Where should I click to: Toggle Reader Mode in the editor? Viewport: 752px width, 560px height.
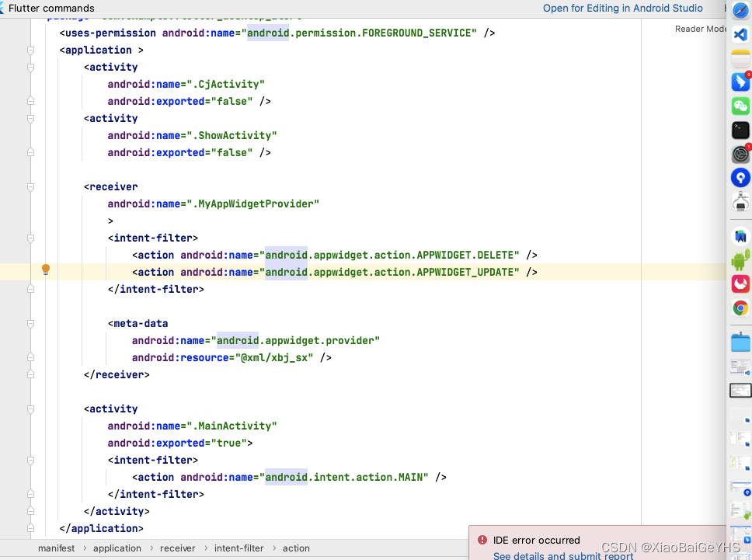pyautogui.click(x=701, y=29)
